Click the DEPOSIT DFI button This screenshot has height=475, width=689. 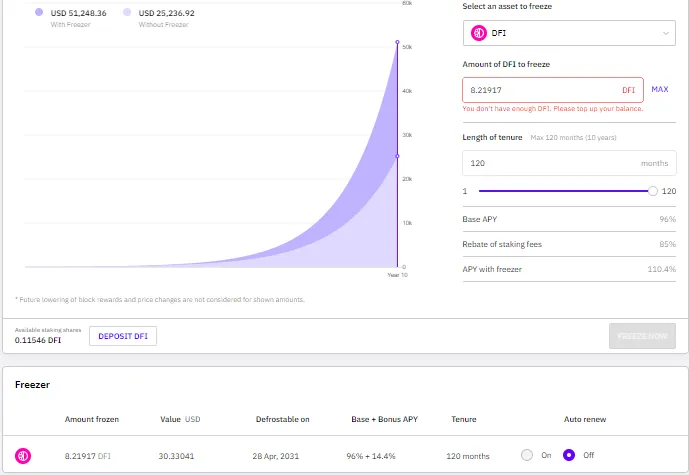(x=123, y=336)
